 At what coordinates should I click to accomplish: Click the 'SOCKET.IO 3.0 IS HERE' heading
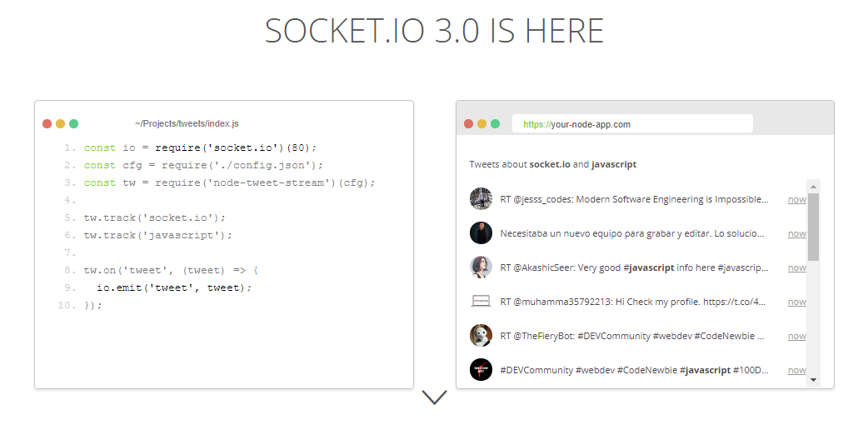[x=434, y=31]
